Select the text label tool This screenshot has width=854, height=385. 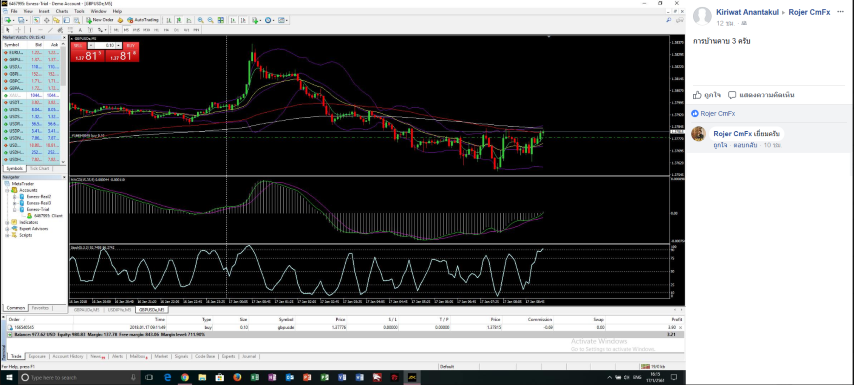click(80, 30)
